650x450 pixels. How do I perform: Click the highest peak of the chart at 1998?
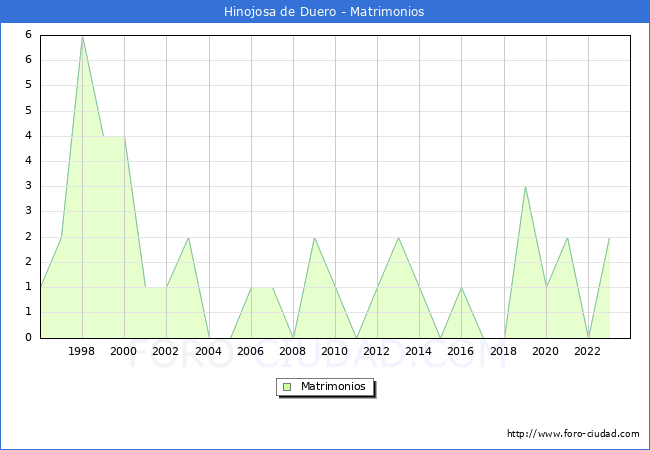pos(82,36)
